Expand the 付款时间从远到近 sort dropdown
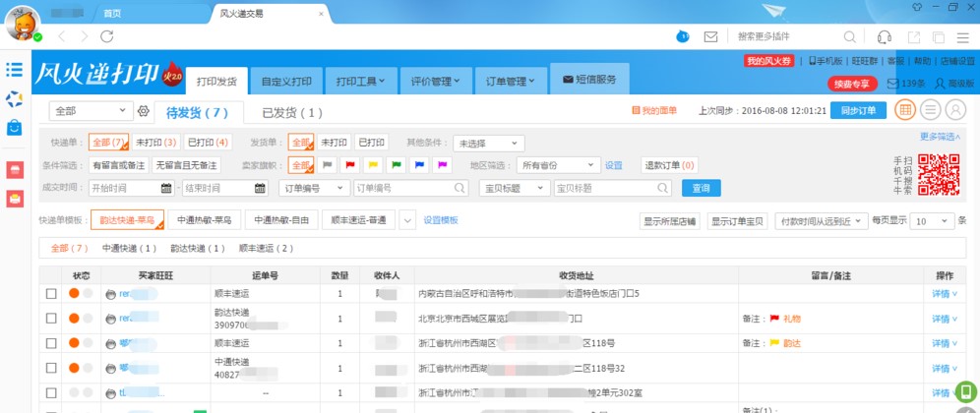The width and height of the screenshot is (980, 413). coord(820,221)
